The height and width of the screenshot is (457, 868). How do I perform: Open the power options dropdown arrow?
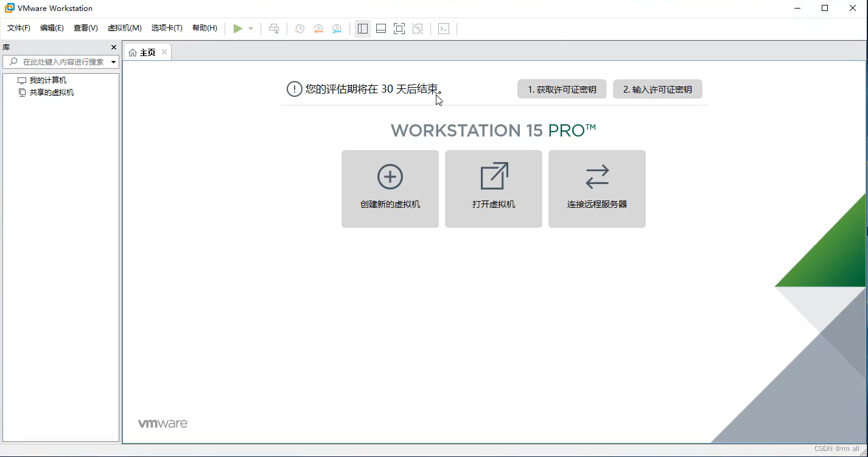click(251, 29)
